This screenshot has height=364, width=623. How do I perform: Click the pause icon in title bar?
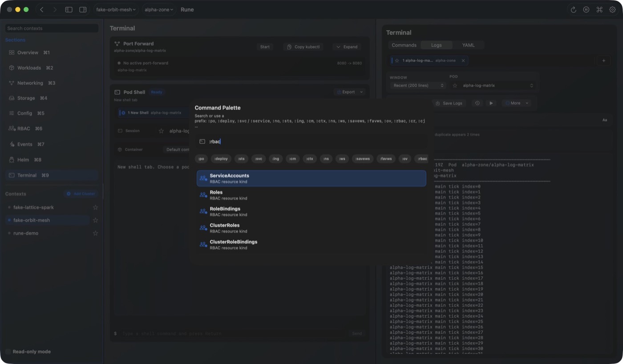(x=587, y=9)
